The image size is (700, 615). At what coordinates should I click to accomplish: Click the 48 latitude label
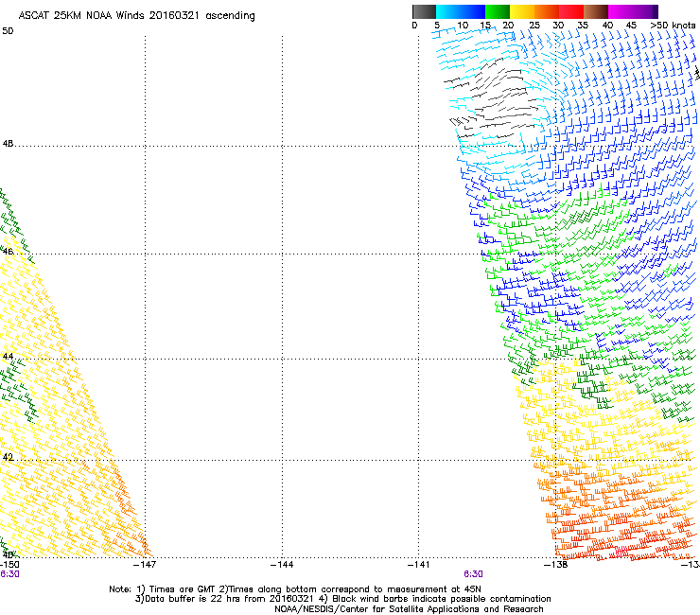[8, 144]
